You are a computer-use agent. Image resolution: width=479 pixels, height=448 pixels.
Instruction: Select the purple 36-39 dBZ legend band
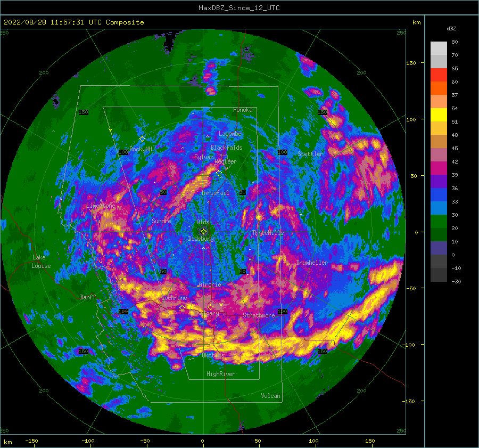tap(439, 182)
